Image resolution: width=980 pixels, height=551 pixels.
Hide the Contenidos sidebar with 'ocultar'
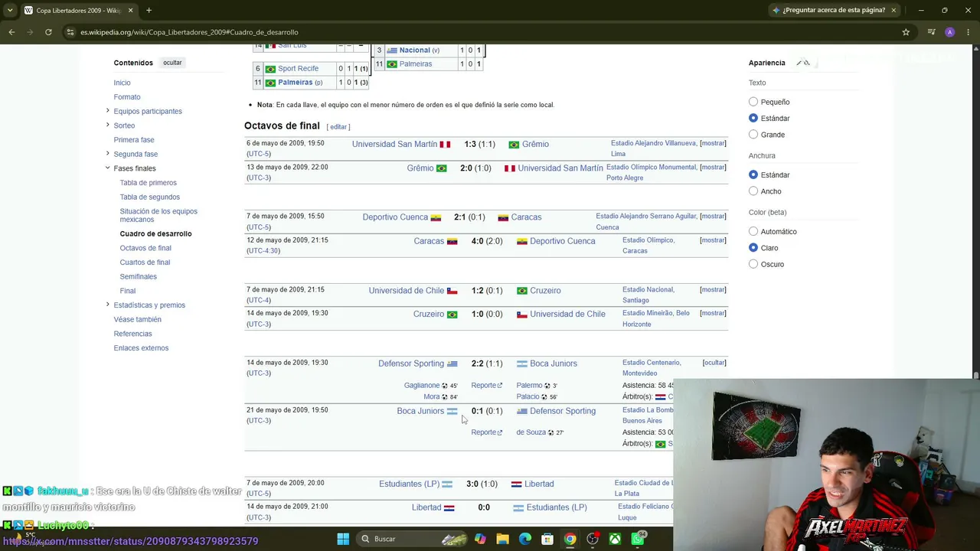click(x=172, y=63)
